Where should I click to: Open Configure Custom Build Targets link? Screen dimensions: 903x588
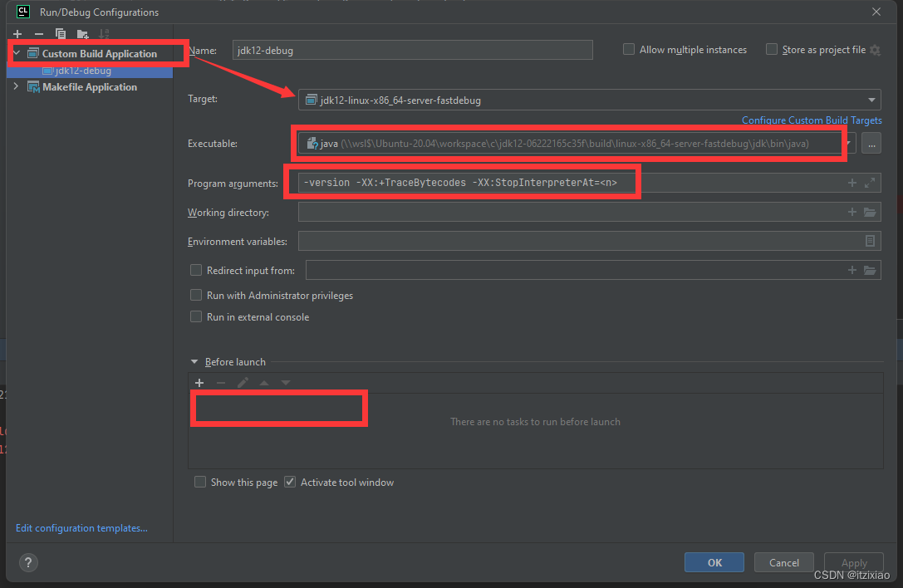(x=812, y=120)
